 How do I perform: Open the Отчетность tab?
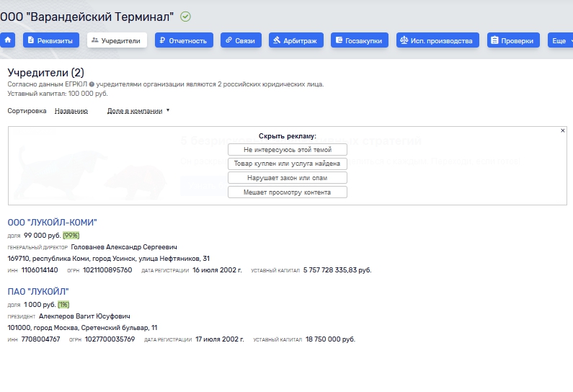184,40
